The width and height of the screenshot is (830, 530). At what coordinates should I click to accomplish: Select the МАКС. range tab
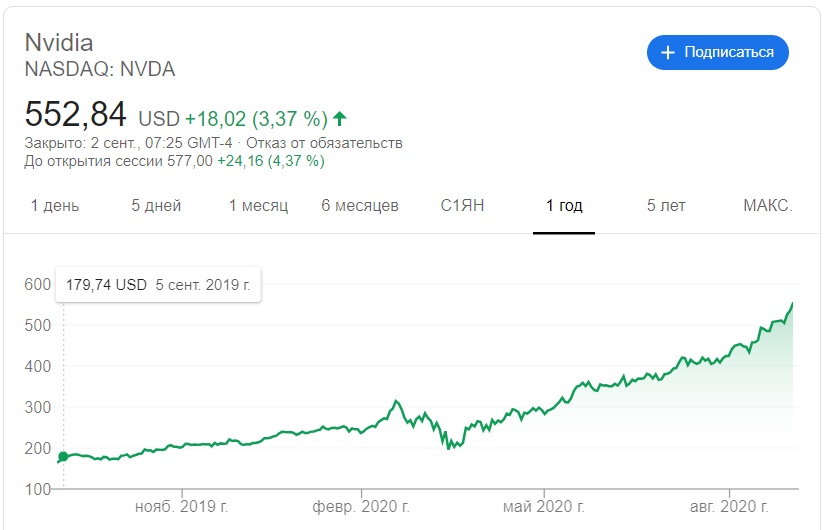[x=768, y=206]
